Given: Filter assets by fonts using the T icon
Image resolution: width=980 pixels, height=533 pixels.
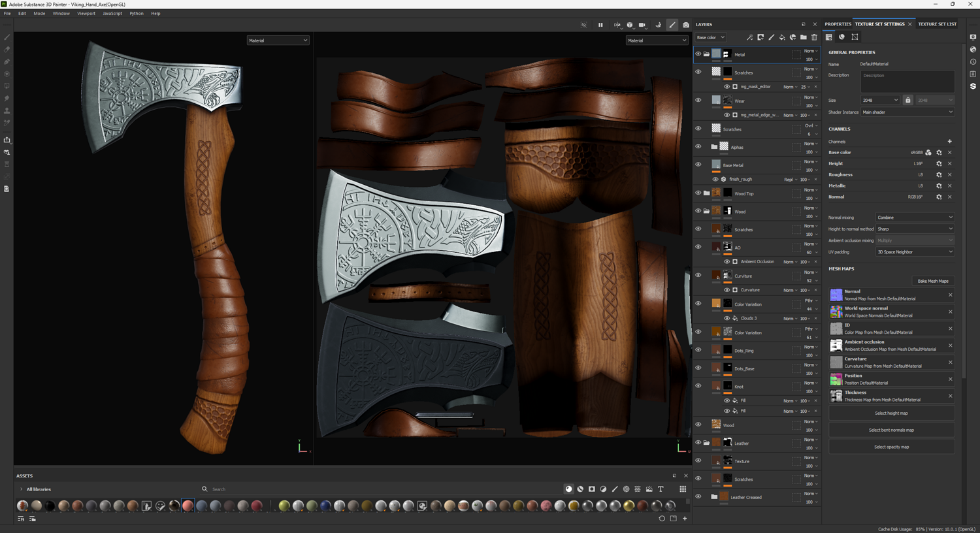Looking at the screenshot, I should click(661, 489).
